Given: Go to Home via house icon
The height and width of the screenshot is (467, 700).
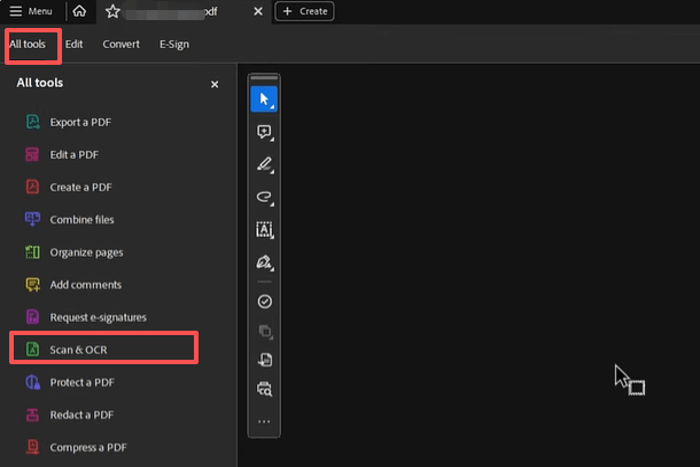Looking at the screenshot, I should 79,11.
